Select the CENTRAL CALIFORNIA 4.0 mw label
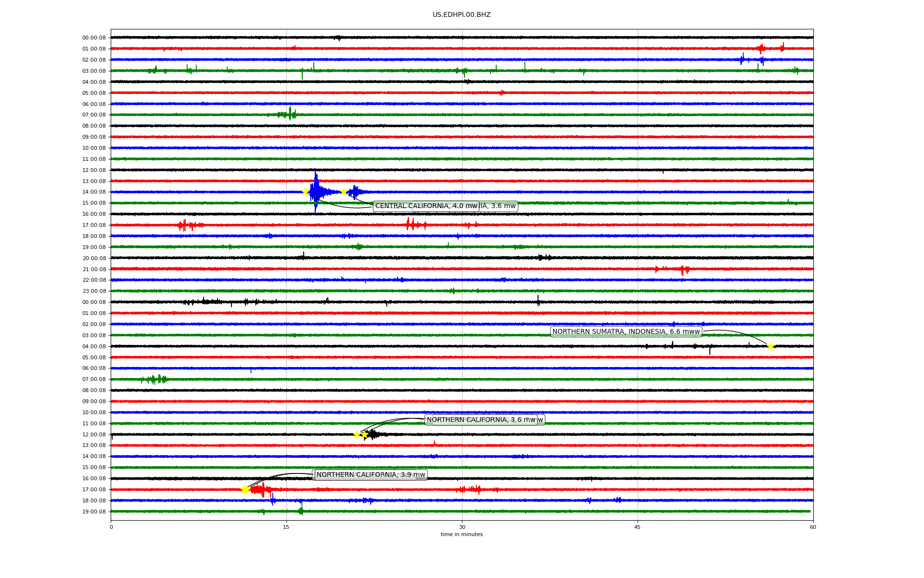Screen dimensions: 924x578 (425, 206)
